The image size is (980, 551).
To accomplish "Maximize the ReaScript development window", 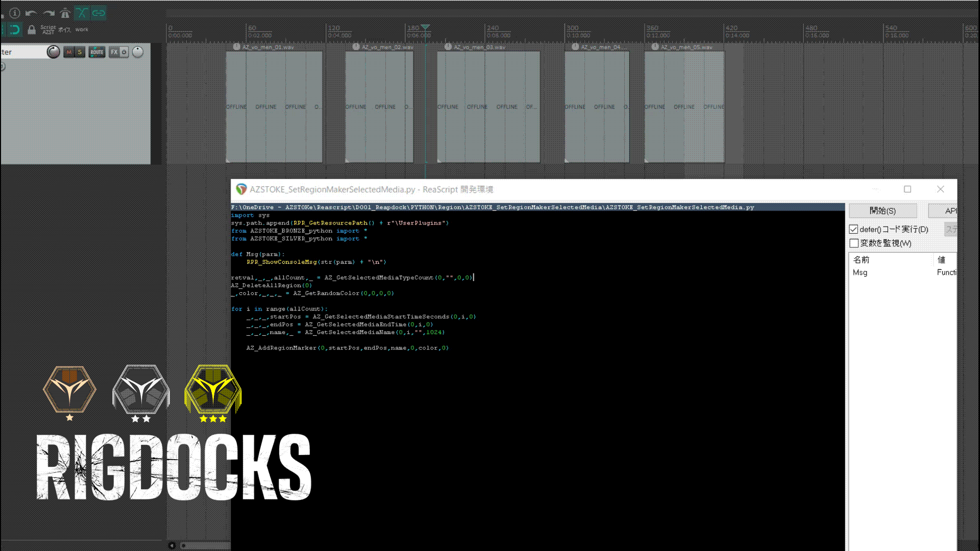I will point(908,189).
